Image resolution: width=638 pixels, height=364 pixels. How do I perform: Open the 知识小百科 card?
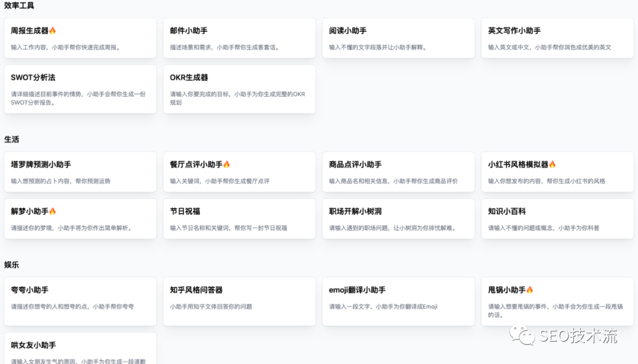click(x=557, y=219)
